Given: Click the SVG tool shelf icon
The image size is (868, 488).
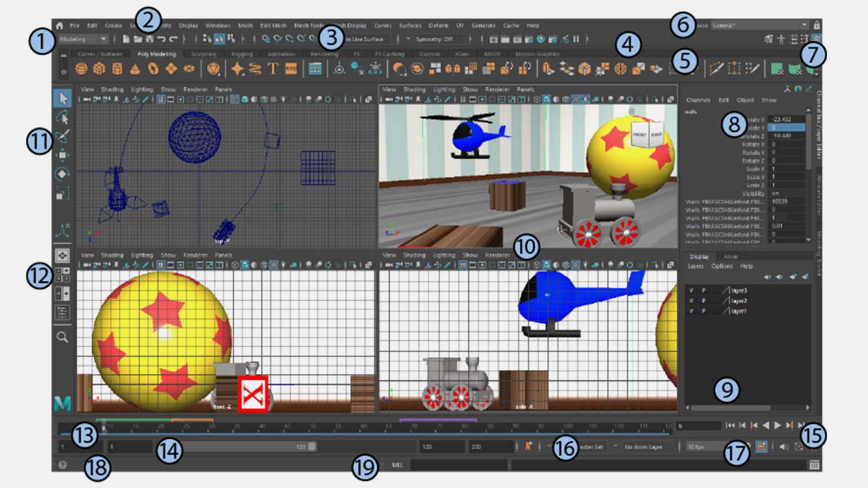Looking at the screenshot, I should (291, 69).
